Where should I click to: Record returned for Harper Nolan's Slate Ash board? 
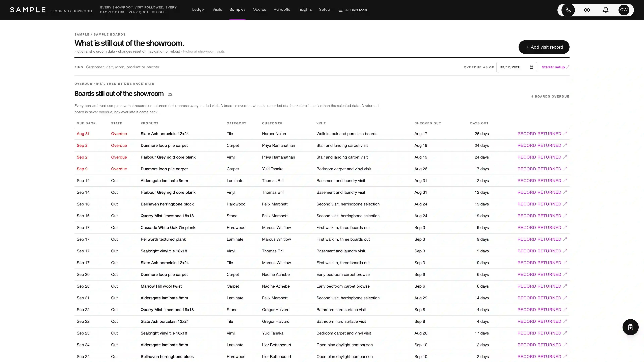point(542,134)
